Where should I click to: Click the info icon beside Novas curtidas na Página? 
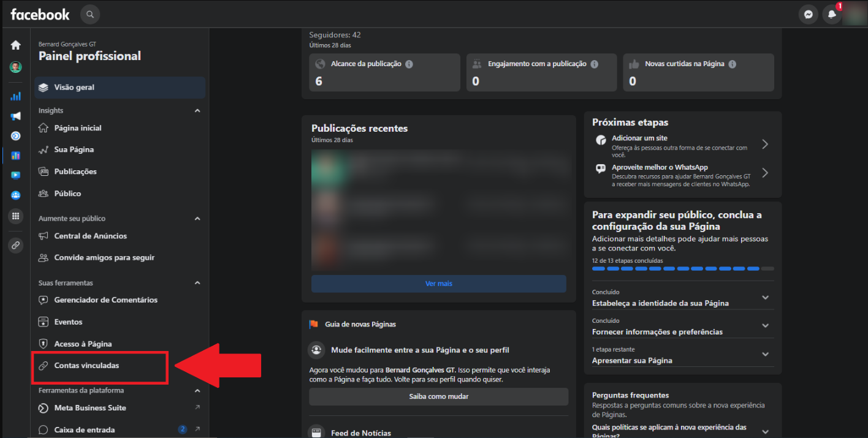click(x=732, y=64)
